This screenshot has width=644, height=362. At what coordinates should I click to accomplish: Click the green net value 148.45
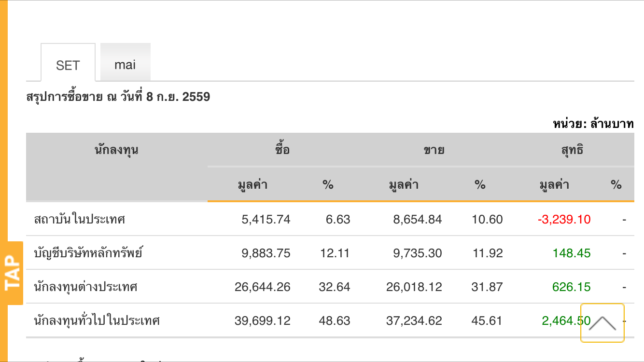click(572, 253)
